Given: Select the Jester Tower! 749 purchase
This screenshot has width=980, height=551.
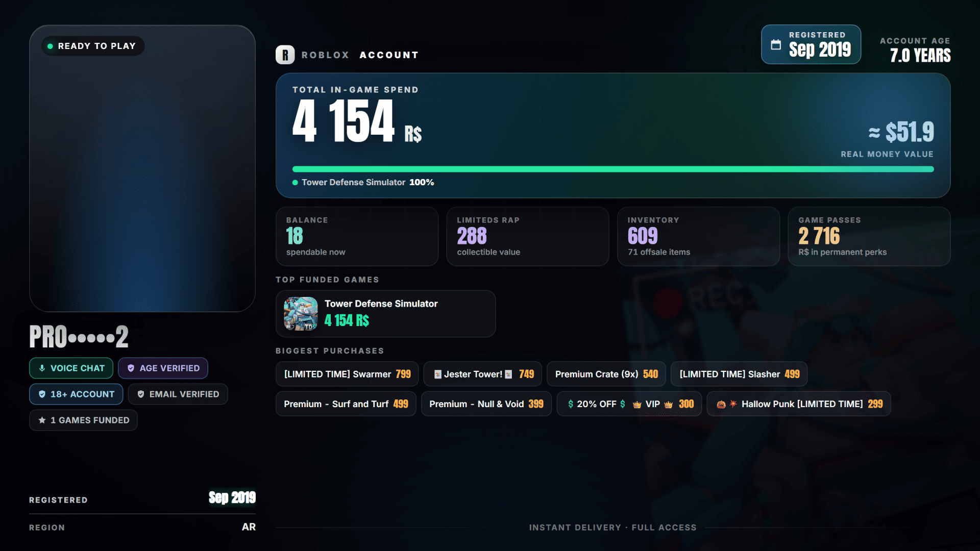Looking at the screenshot, I should click(483, 374).
